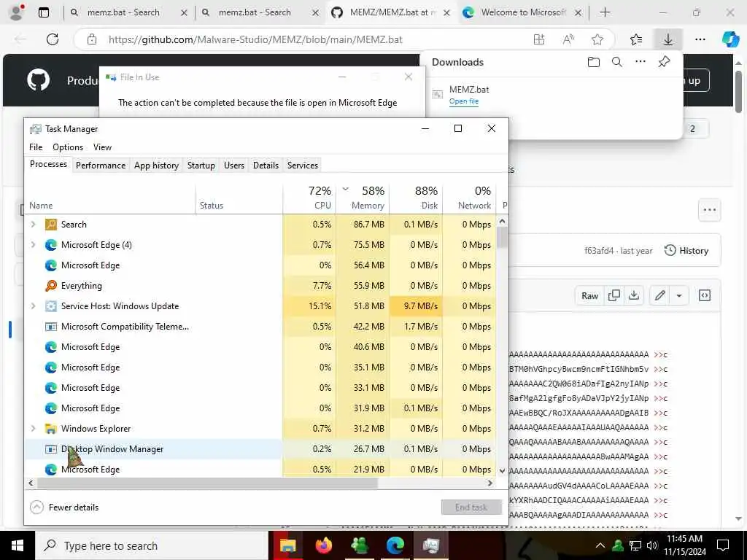Image resolution: width=747 pixels, height=560 pixels.
Task: Collapse Task Manager with Fewer details
Action: point(64,507)
